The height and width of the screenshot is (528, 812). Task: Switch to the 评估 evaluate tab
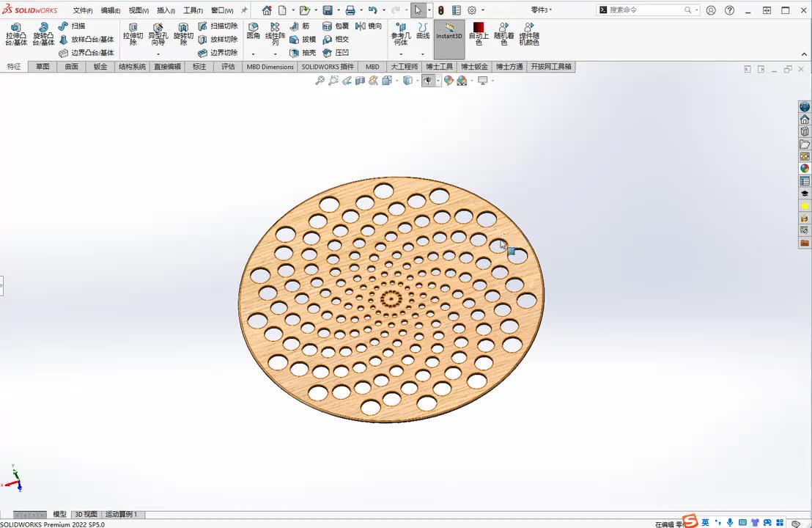pos(228,67)
